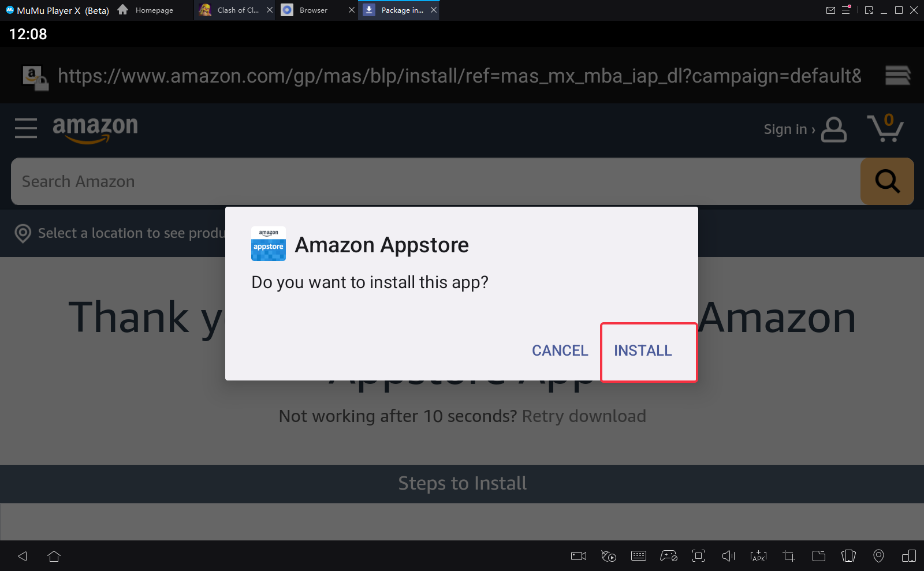Click the location pin icon on Amazon page

(23, 233)
